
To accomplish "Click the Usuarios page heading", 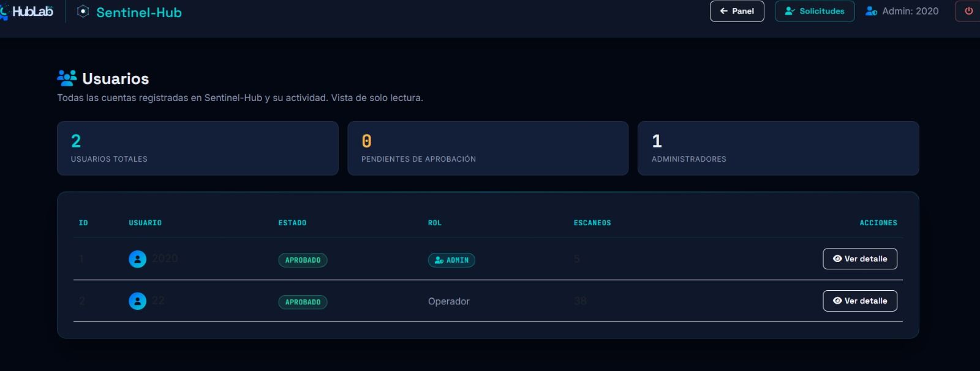I will 116,78.
